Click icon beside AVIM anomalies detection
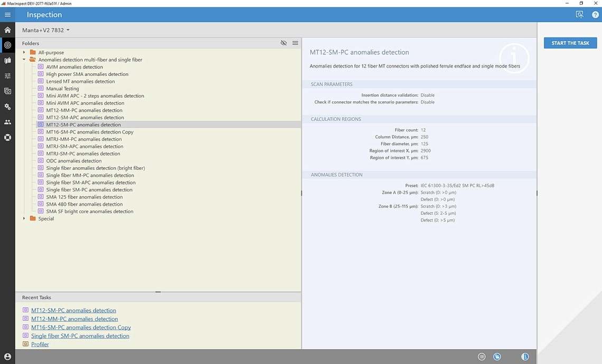 tap(41, 67)
